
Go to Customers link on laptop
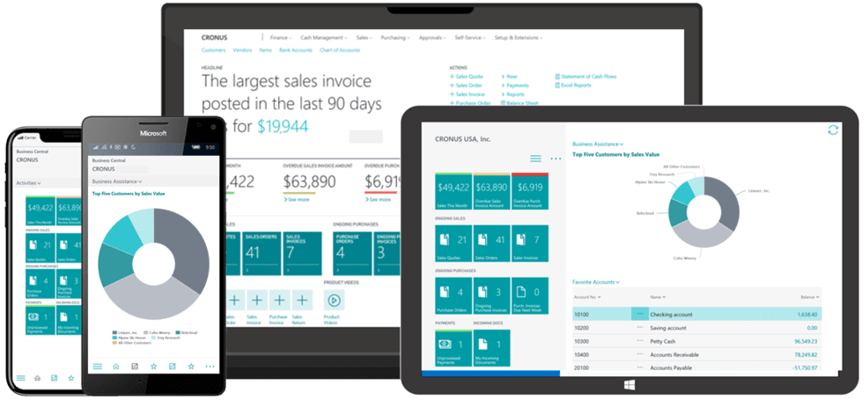click(213, 50)
